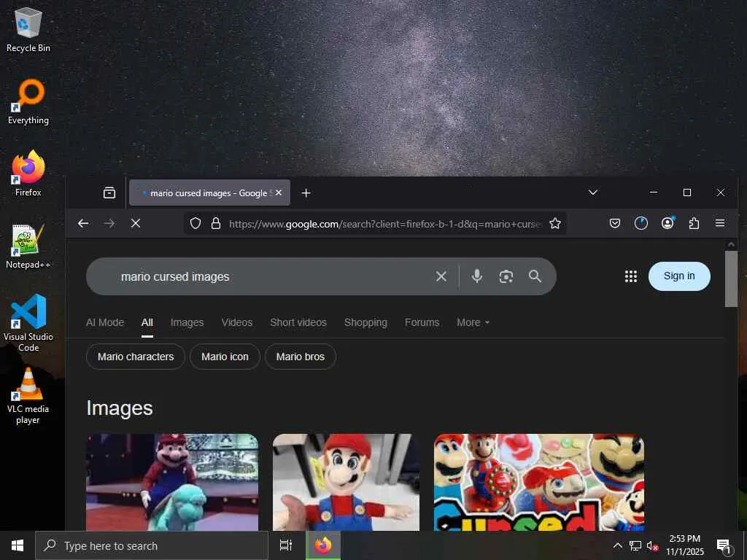The image size is (747, 560).
Task: Click the Firefox taskbar icon
Action: pos(323,545)
